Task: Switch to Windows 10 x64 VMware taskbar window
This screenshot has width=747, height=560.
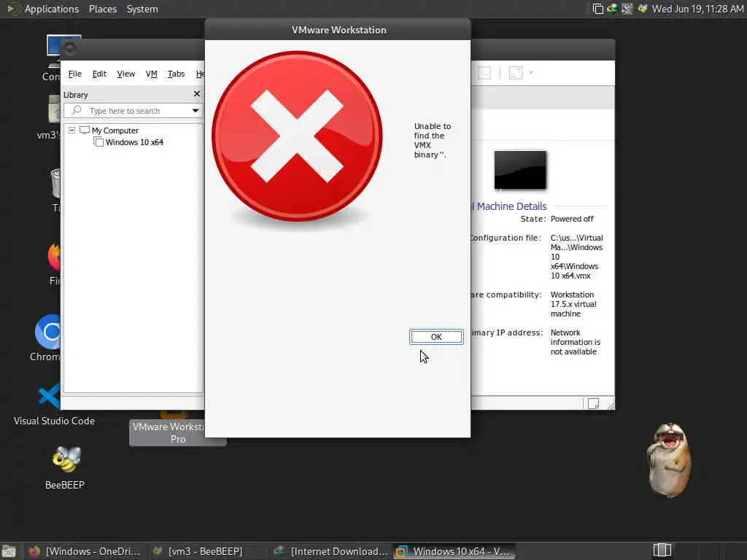Action: [x=454, y=551]
